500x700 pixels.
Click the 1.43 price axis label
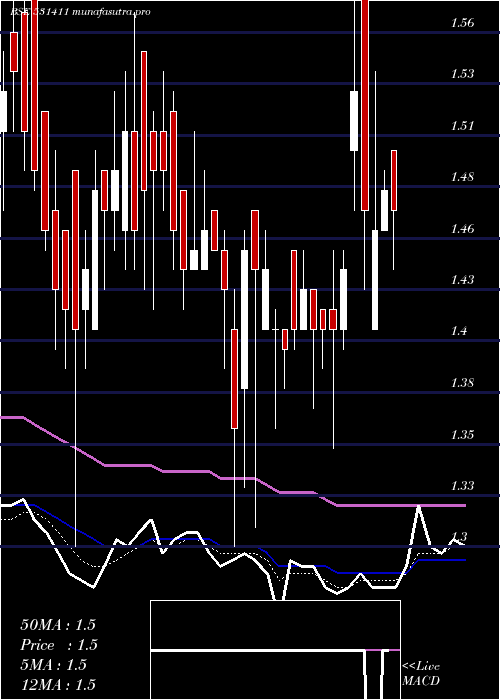462,280
